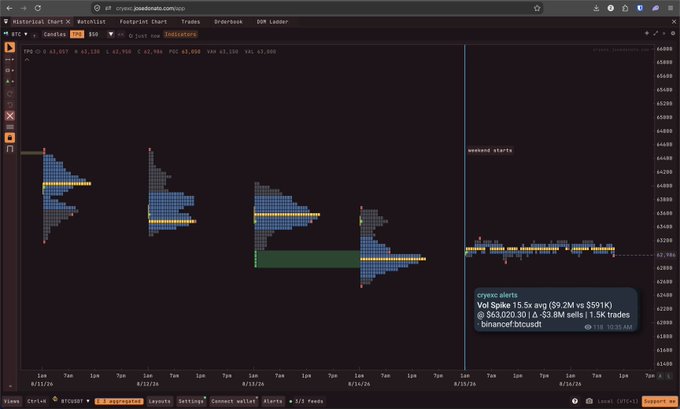The width and height of the screenshot is (680, 409).
Task: Switch to the Orderbook tab
Action: click(x=228, y=21)
